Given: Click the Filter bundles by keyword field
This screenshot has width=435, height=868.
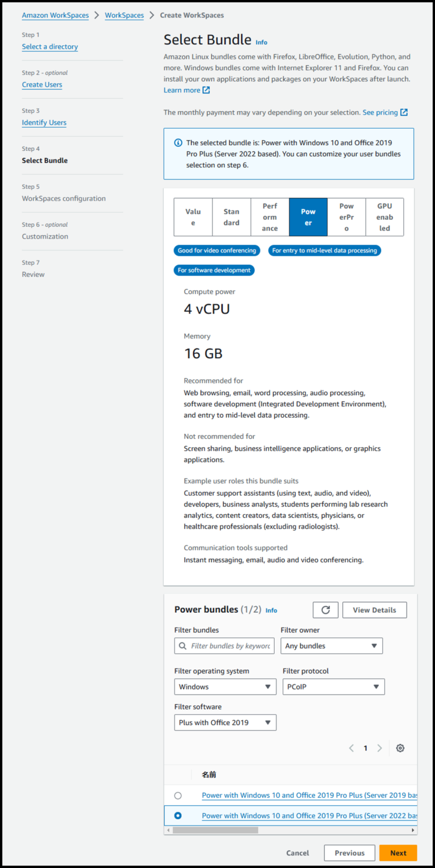Looking at the screenshot, I should point(224,646).
